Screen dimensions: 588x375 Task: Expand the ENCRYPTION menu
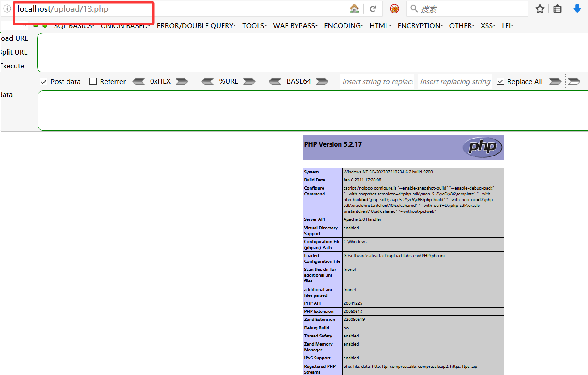coord(420,26)
